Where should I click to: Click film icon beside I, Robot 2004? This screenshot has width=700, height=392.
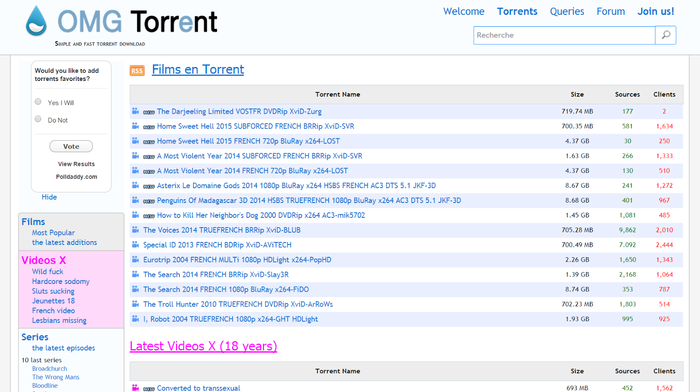point(135,319)
